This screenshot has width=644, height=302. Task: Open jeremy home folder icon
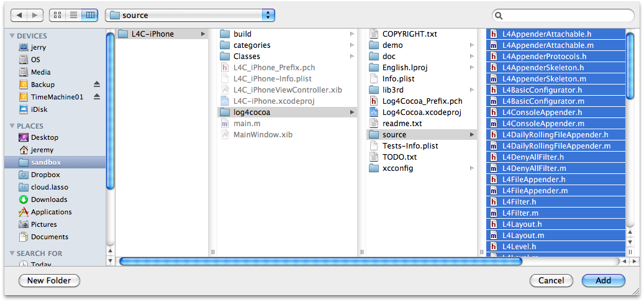point(24,150)
